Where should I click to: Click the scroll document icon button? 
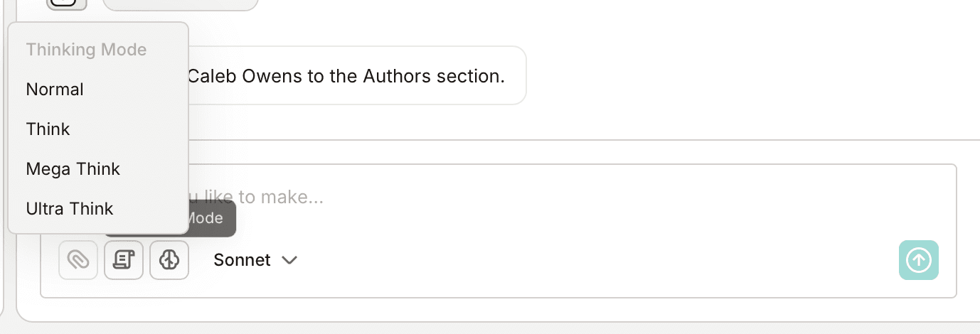point(124,260)
